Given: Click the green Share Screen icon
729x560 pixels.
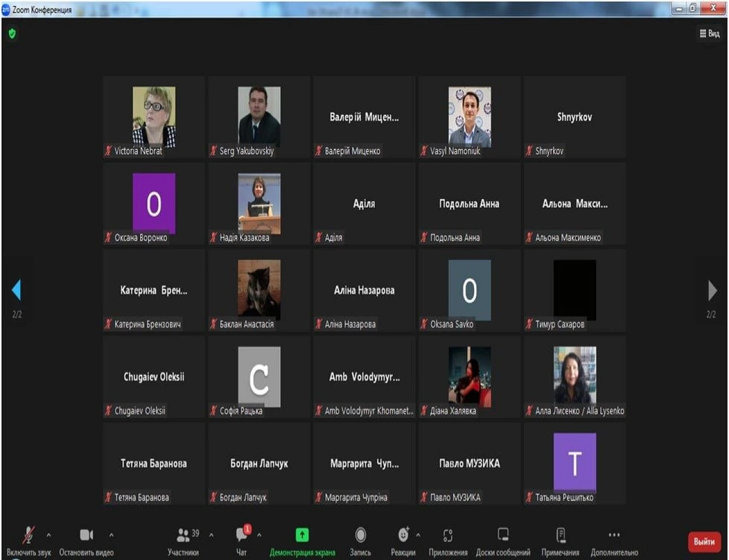Looking at the screenshot, I should (302, 535).
